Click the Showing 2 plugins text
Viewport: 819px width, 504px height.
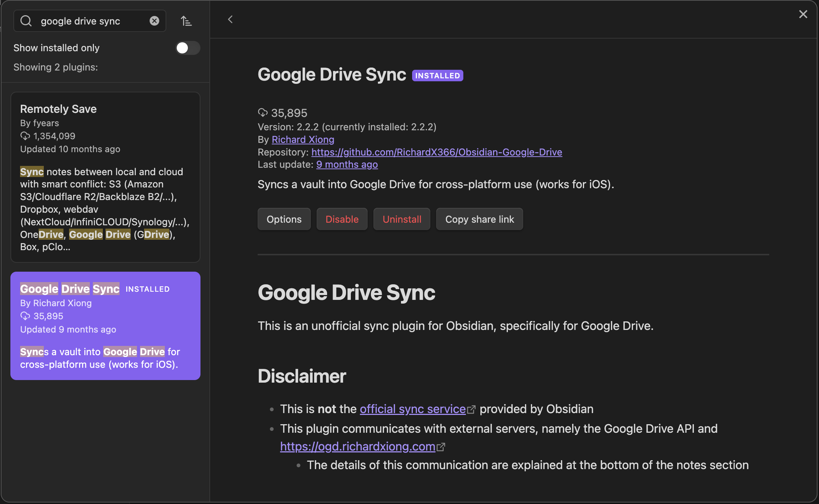point(56,67)
